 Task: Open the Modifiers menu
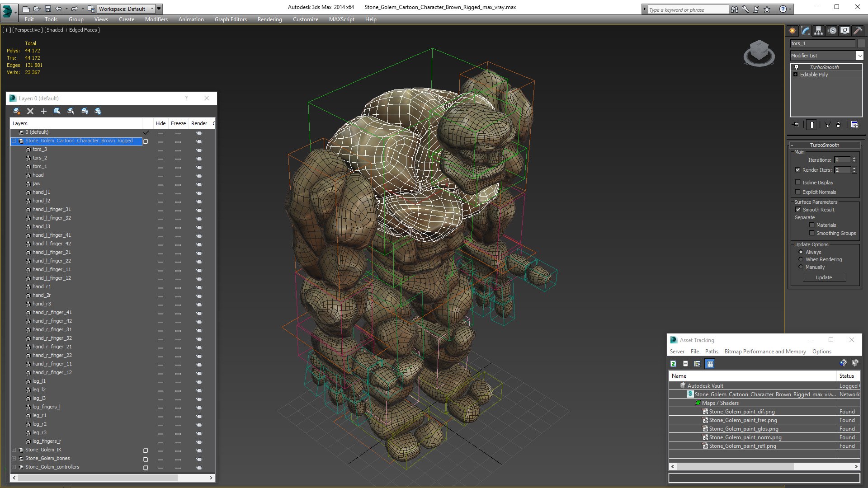(156, 19)
